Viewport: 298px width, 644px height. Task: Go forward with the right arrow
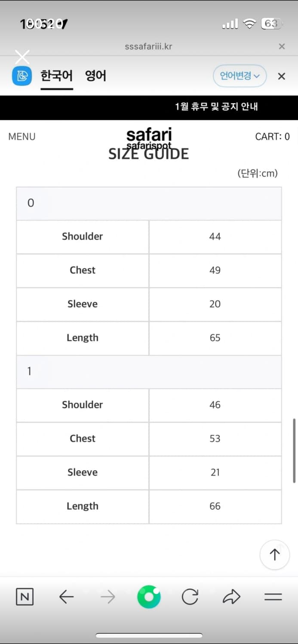[x=108, y=597]
